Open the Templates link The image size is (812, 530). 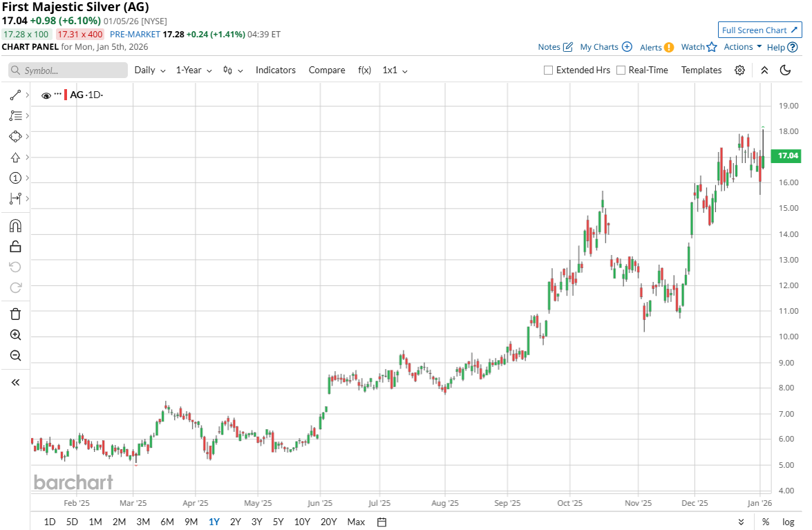pyautogui.click(x=701, y=70)
